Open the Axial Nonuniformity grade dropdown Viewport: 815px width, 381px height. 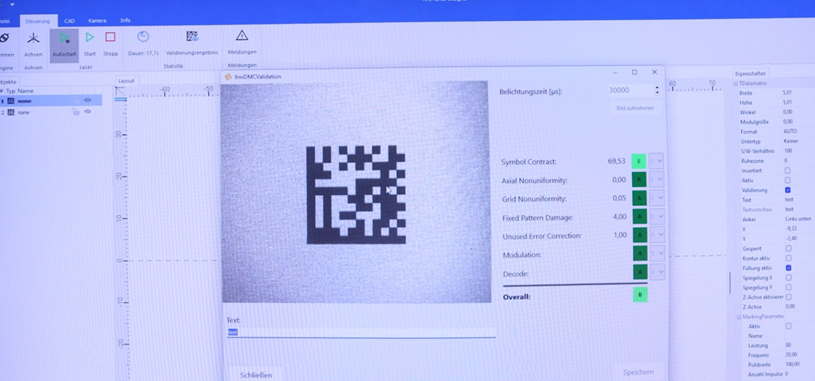[x=657, y=180]
